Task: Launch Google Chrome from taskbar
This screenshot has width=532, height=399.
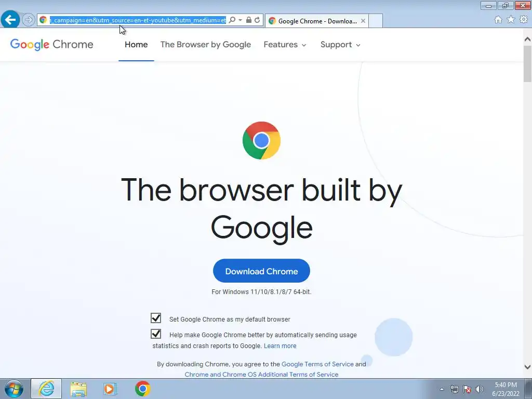Action: [x=142, y=389]
